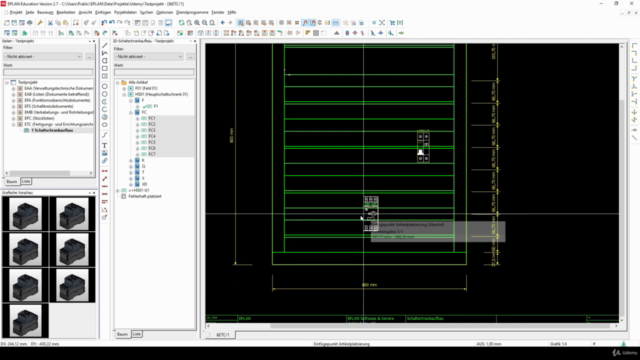Screen dimensions: 640x360
Task: Click the Zoom in magnifier icon
Action: 197,23
